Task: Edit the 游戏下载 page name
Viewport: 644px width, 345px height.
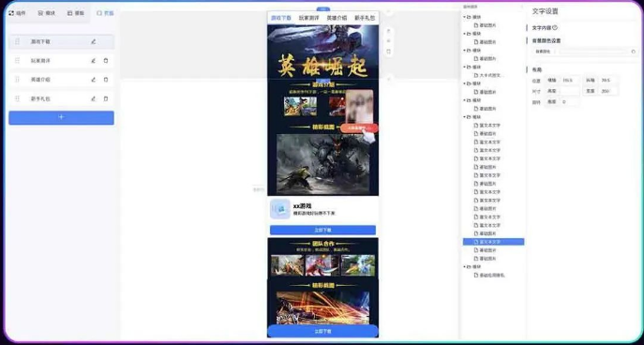Action: [93, 41]
